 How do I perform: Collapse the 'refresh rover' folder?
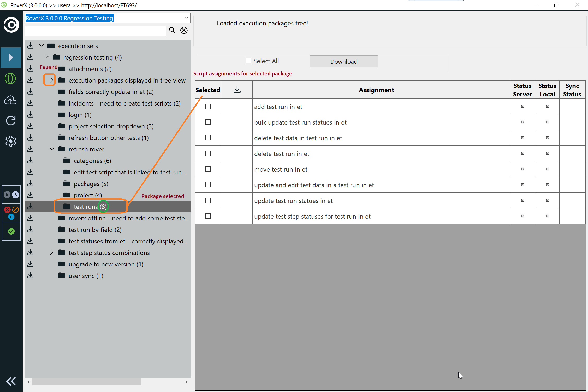[x=51, y=149]
